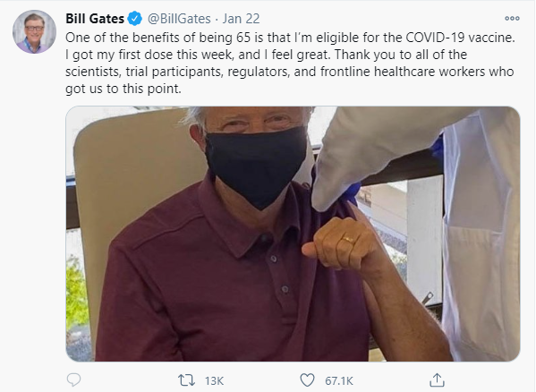Open the round profile avatar picture
The height and width of the screenshot is (392, 536).
[34, 31]
